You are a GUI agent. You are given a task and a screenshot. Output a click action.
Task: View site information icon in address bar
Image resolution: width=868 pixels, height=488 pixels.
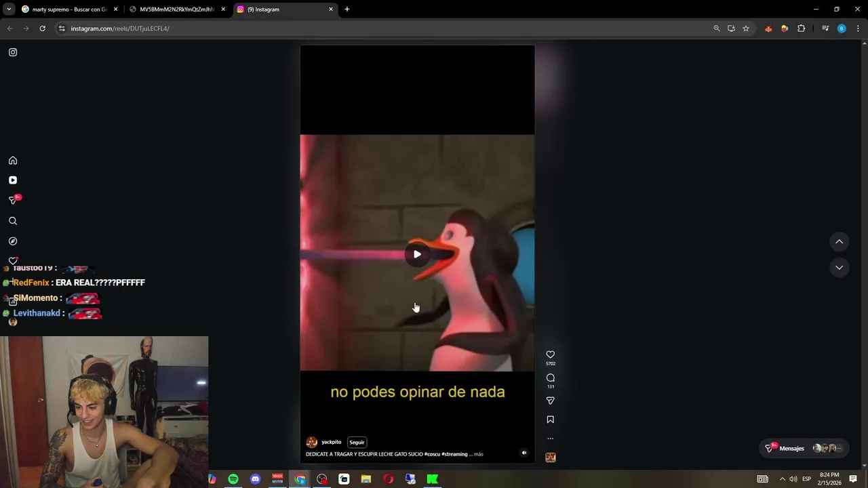coord(62,28)
